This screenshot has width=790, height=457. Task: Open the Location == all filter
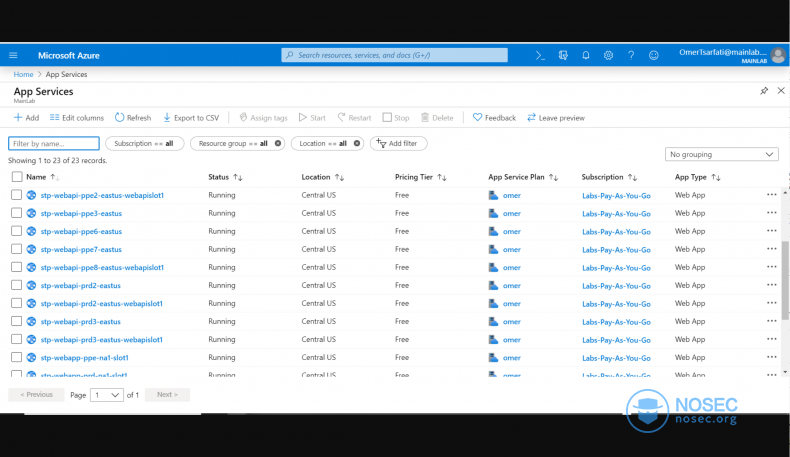pyautogui.click(x=323, y=144)
